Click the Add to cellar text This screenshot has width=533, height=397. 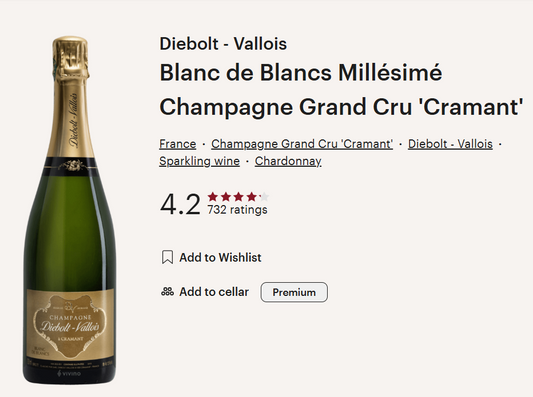[214, 292]
